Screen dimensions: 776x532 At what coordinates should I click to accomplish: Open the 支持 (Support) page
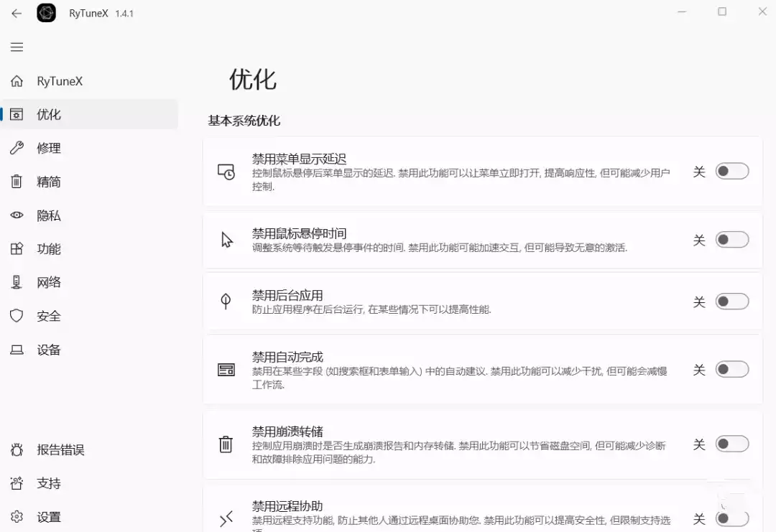click(17, 483)
